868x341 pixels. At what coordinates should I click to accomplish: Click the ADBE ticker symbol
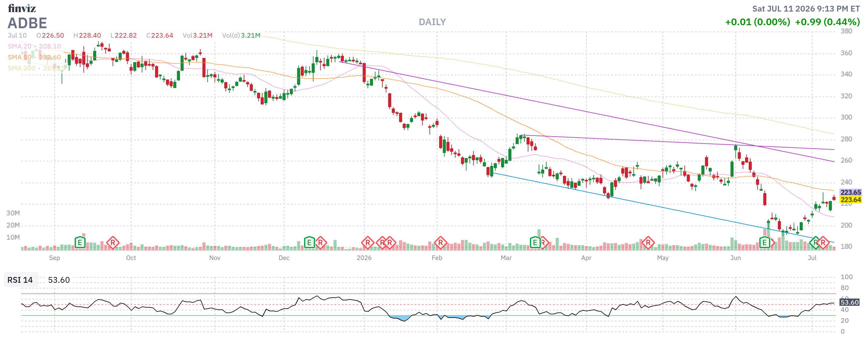27,23
